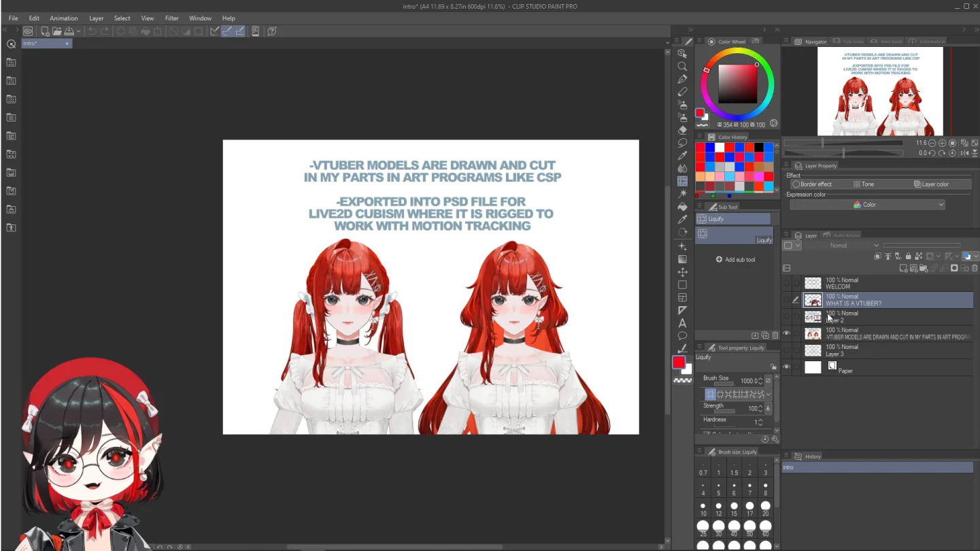
Task: Open support help icon in command bar
Action: (x=271, y=31)
